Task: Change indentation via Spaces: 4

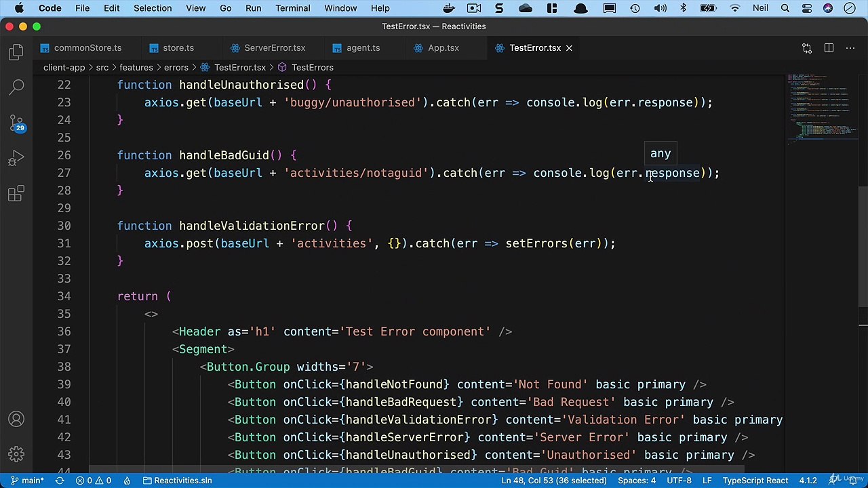Action: tap(637, 481)
